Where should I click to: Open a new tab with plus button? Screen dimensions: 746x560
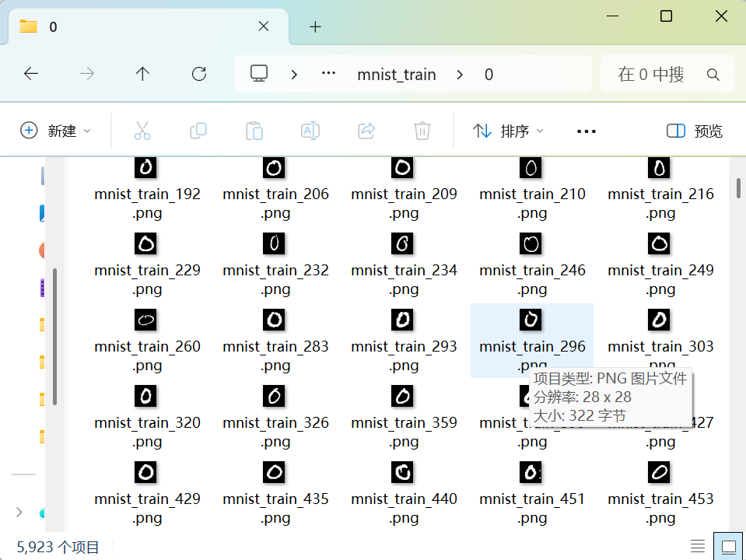(x=315, y=26)
